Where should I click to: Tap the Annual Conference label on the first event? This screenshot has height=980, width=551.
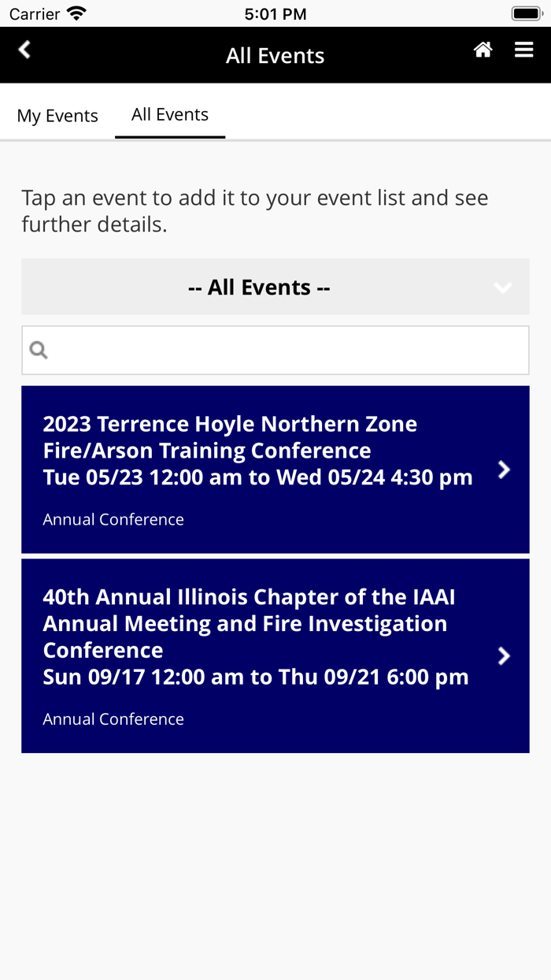tap(113, 519)
